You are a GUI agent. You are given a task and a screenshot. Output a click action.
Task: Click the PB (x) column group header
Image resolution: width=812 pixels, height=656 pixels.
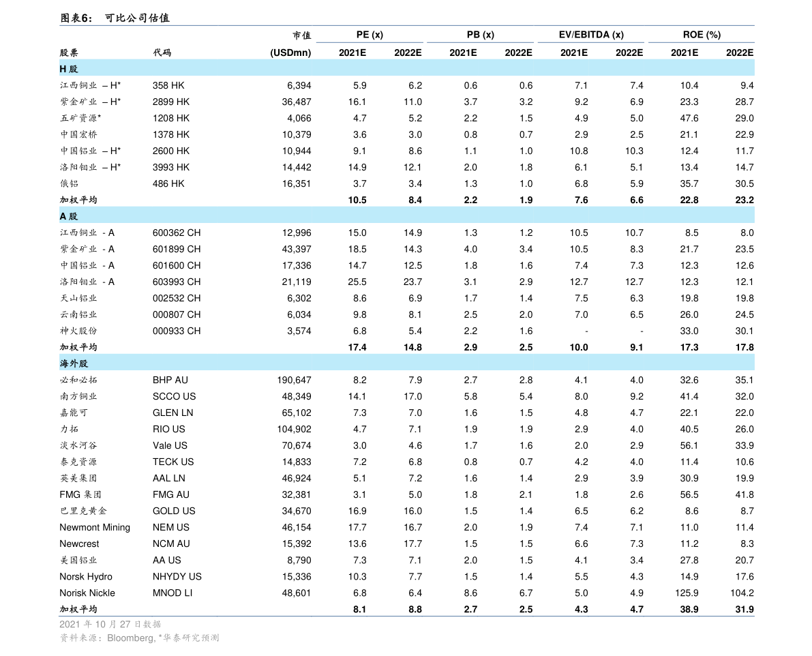pos(481,35)
